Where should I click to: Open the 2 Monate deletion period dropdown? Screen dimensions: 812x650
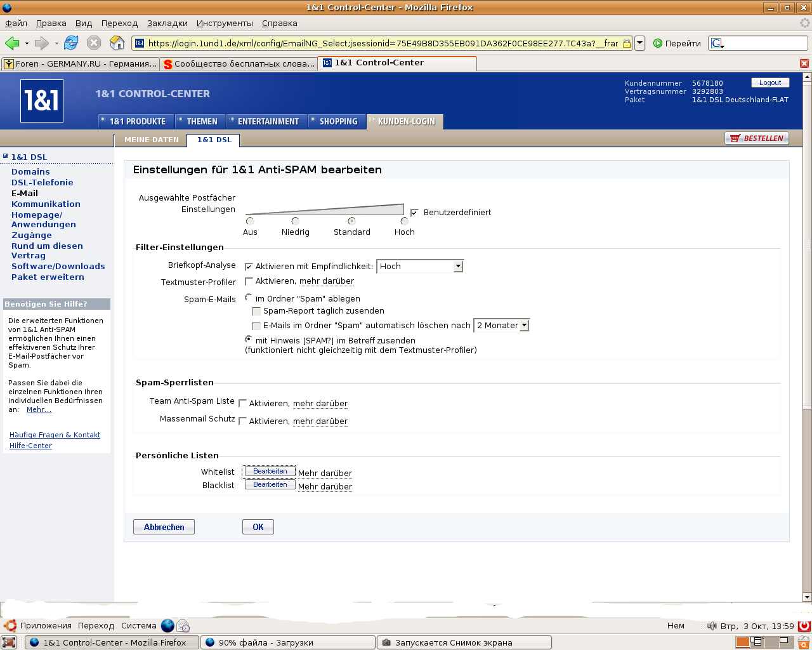502,326
